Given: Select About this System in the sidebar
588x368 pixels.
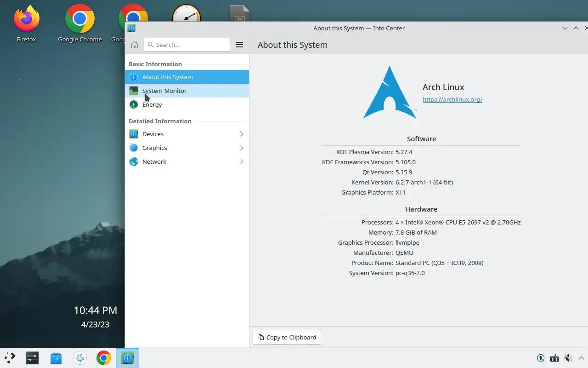Looking at the screenshot, I should pyautogui.click(x=187, y=77).
